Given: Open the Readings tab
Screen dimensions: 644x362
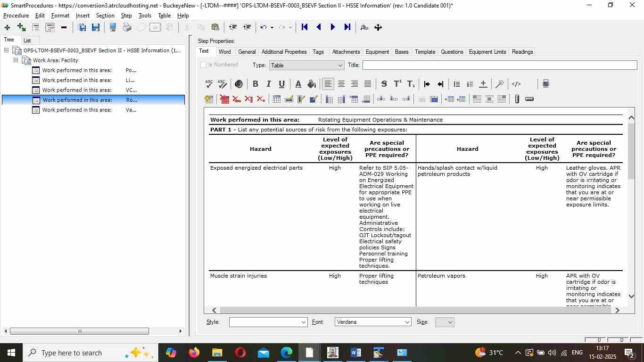Looking at the screenshot, I should tap(522, 52).
